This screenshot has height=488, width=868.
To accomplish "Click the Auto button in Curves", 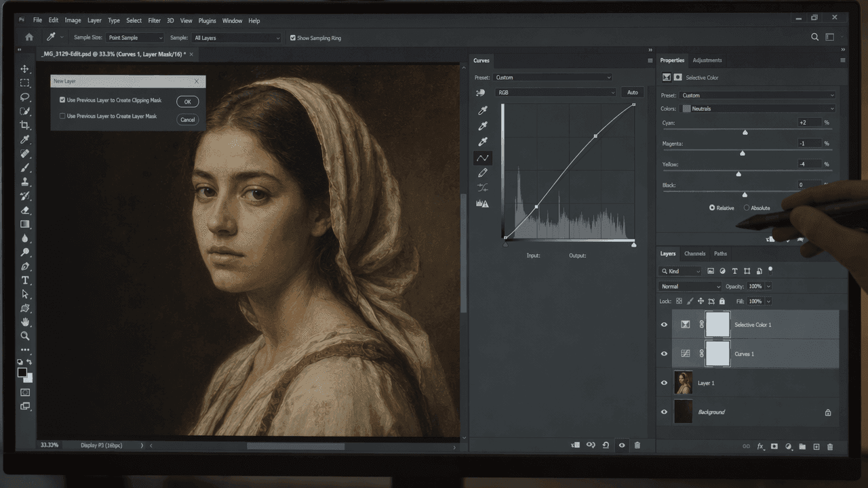I will coord(632,92).
